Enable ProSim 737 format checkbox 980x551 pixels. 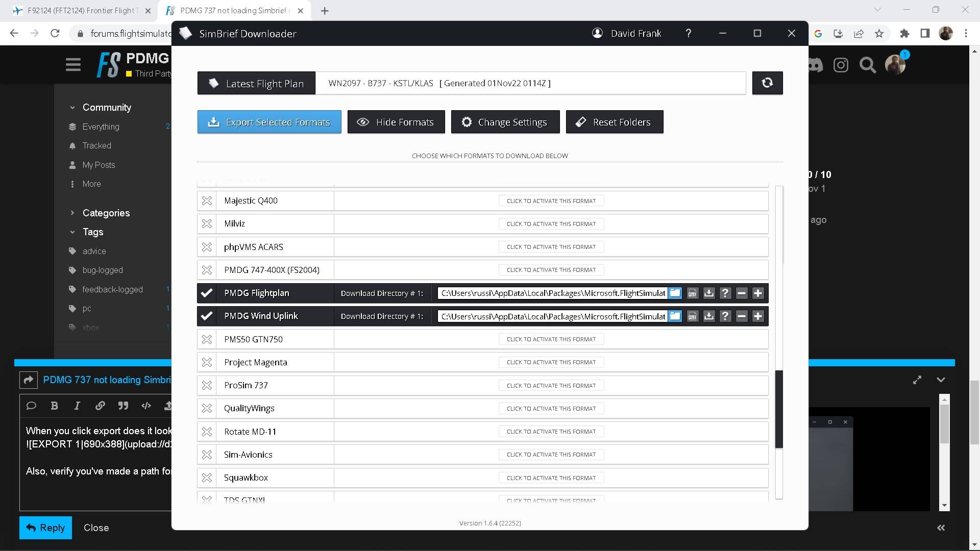207,385
